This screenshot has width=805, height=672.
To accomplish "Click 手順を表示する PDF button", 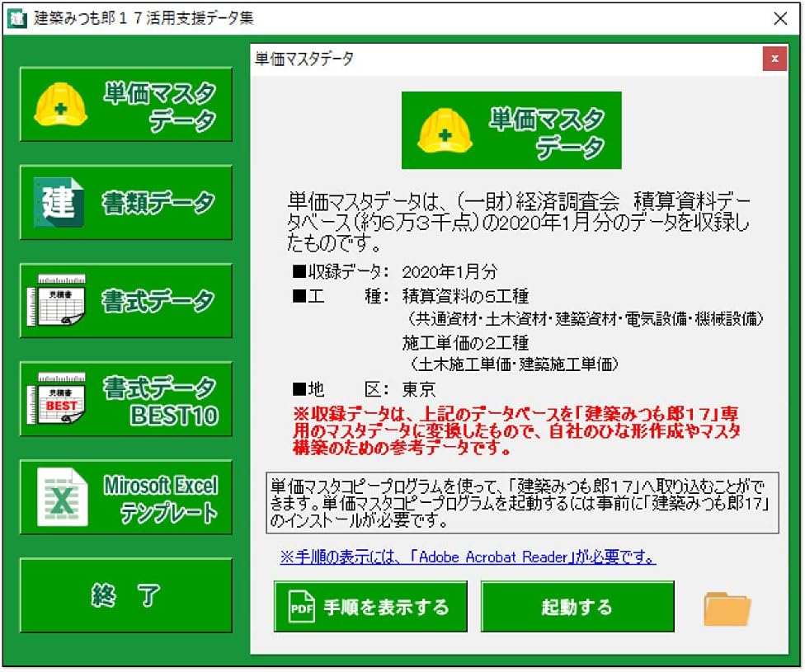I will pyautogui.click(x=370, y=607).
